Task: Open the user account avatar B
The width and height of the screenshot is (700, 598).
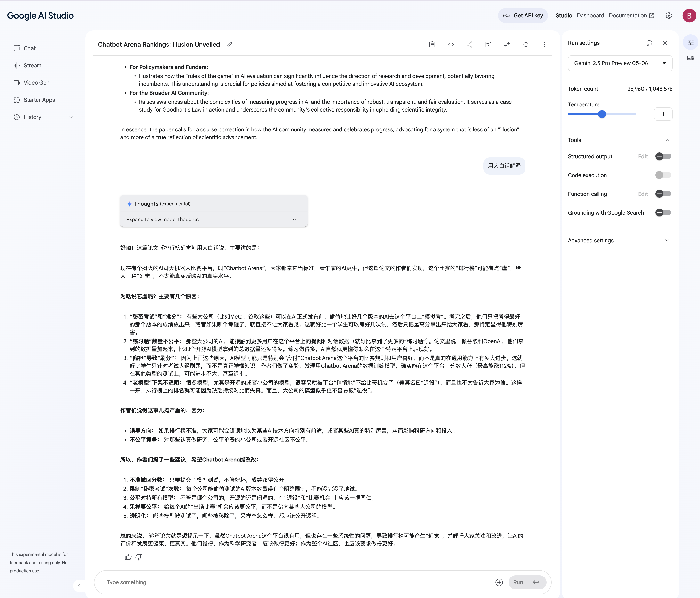Action: 689,16
